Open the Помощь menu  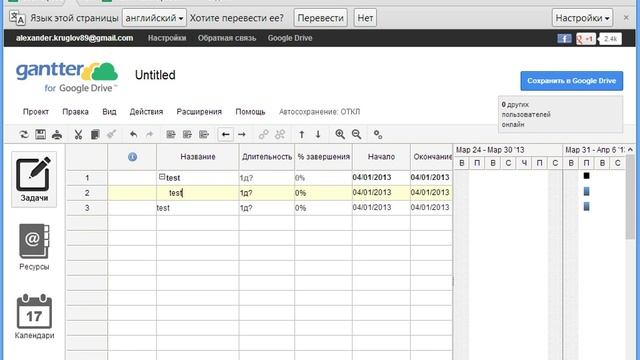pos(250,112)
